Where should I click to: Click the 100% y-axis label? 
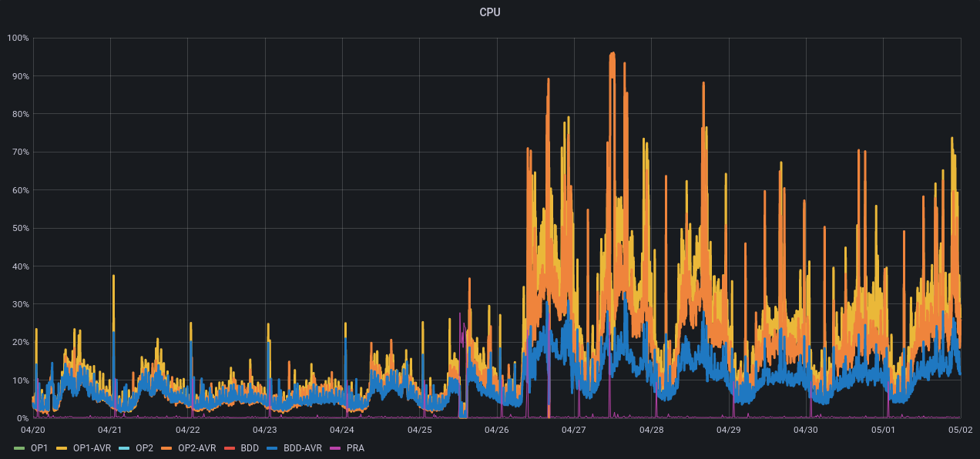click(18, 38)
